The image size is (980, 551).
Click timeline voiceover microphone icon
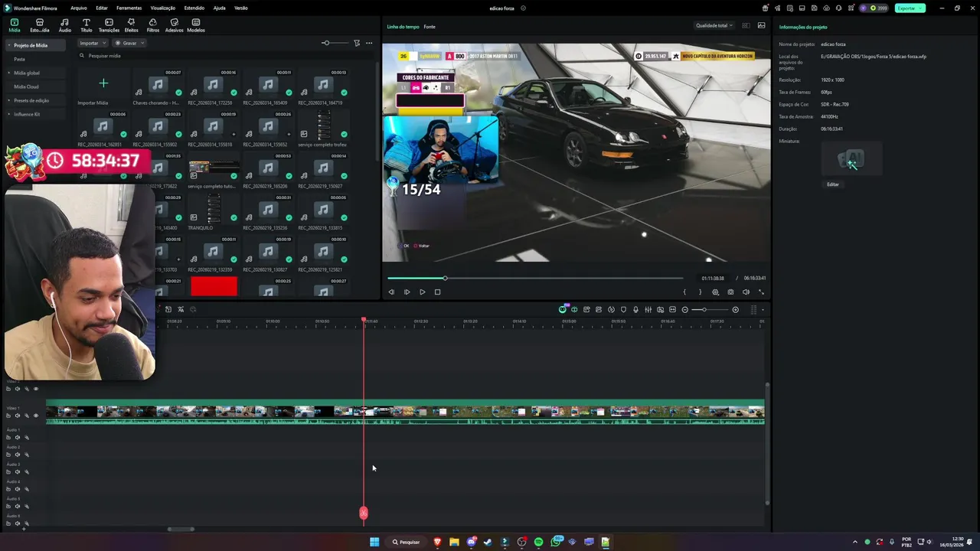coord(635,310)
